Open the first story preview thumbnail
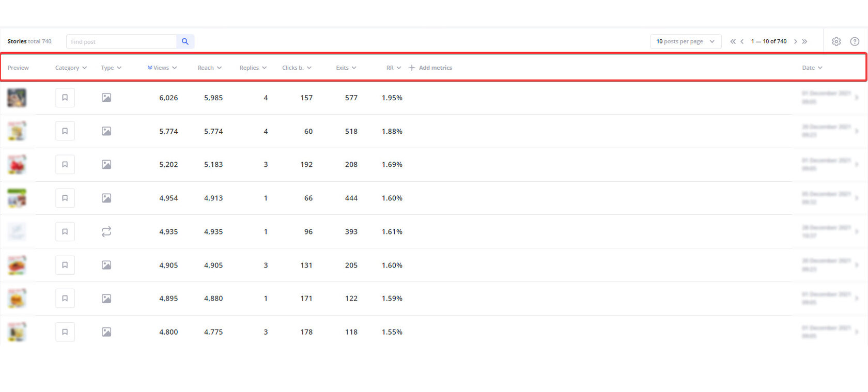The height and width of the screenshot is (392, 868). [17, 98]
